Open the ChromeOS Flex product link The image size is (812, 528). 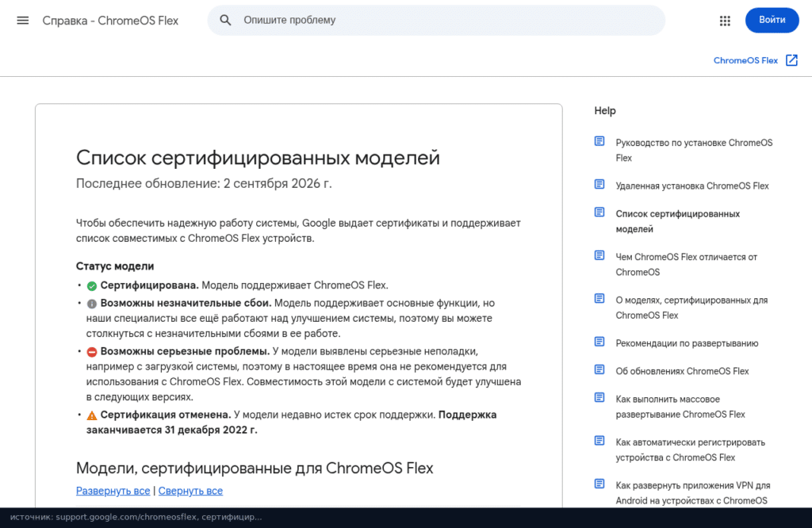[x=745, y=60]
